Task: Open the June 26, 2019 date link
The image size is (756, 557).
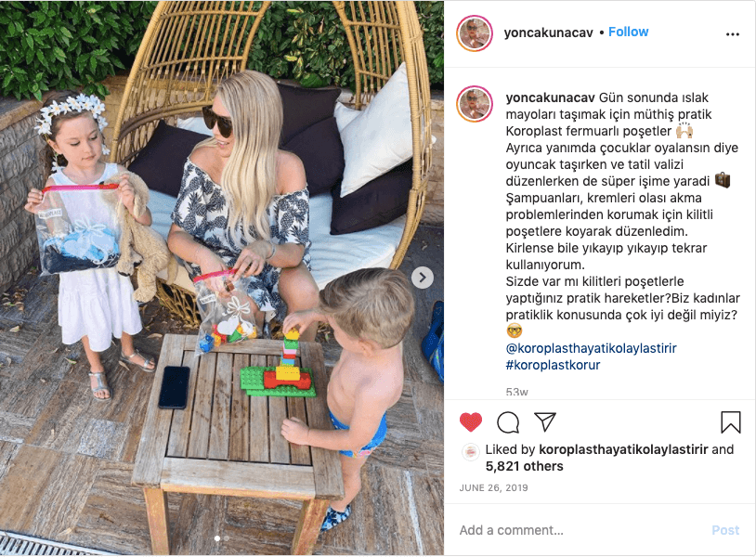Action: [x=494, y=487]
